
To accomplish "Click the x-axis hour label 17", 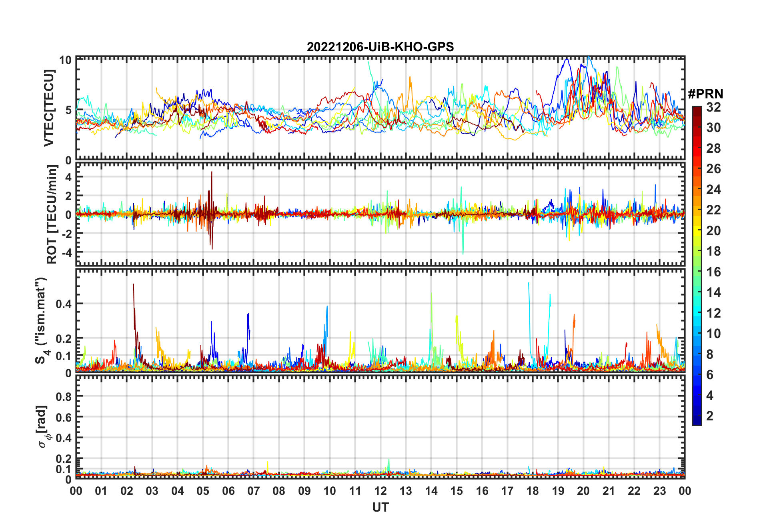I will pos(507,491).
